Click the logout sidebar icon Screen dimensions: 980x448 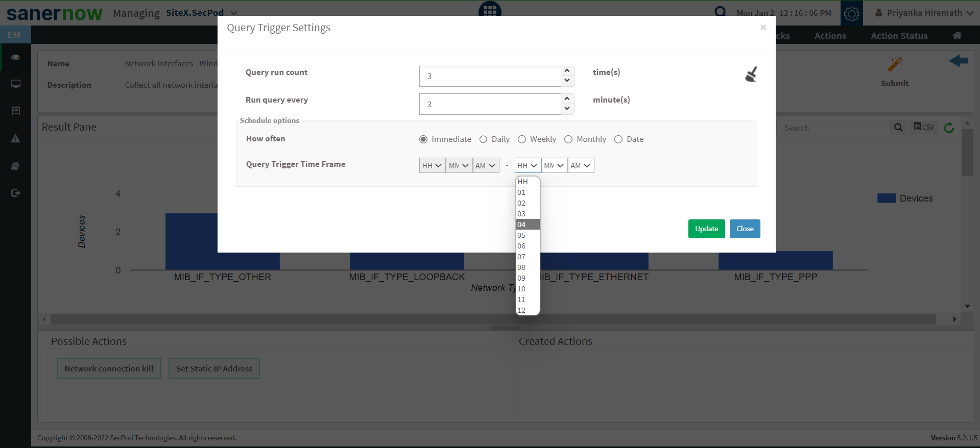tap(16, 193)
